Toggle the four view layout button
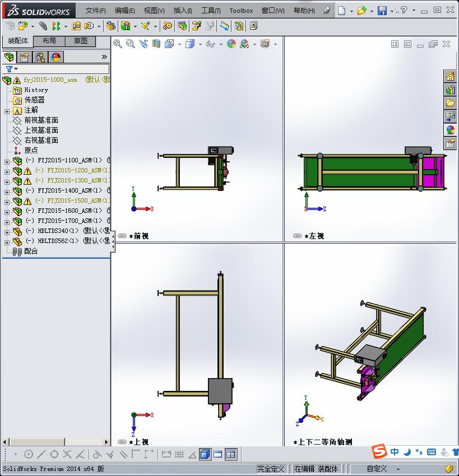Image resolution: width=459 pixels, height=476 pixels. [231, 454]
